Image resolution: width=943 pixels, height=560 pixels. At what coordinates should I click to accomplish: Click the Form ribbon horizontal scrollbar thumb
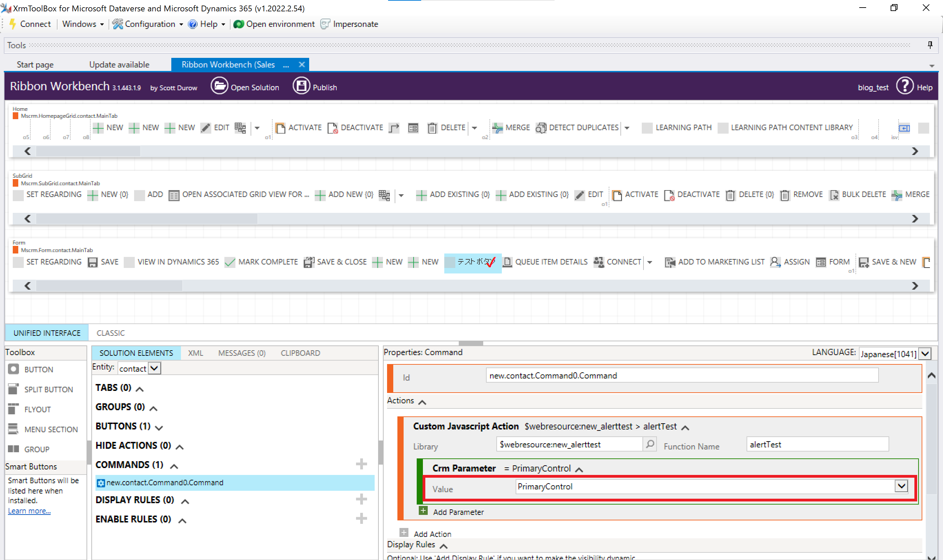click(109, 286)
